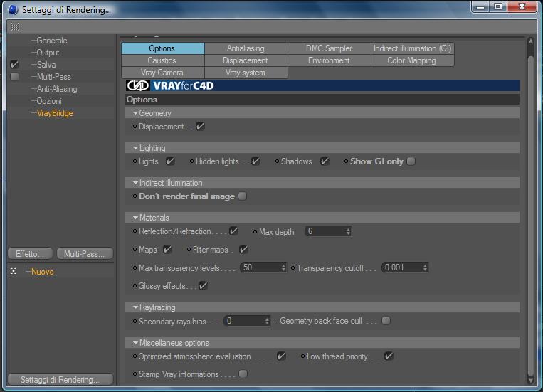Open Indirect illumination (GI) tab
This screenshot has width=543, height=392.
pyautogui.click(x=413, y=48)
